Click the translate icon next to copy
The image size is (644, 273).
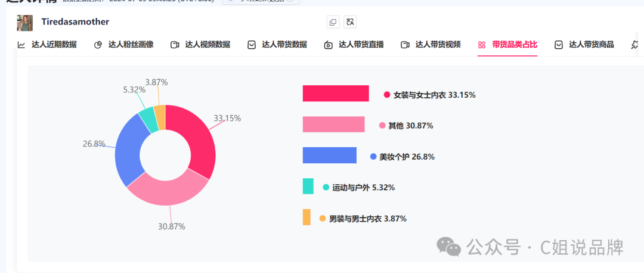[350, 22]
